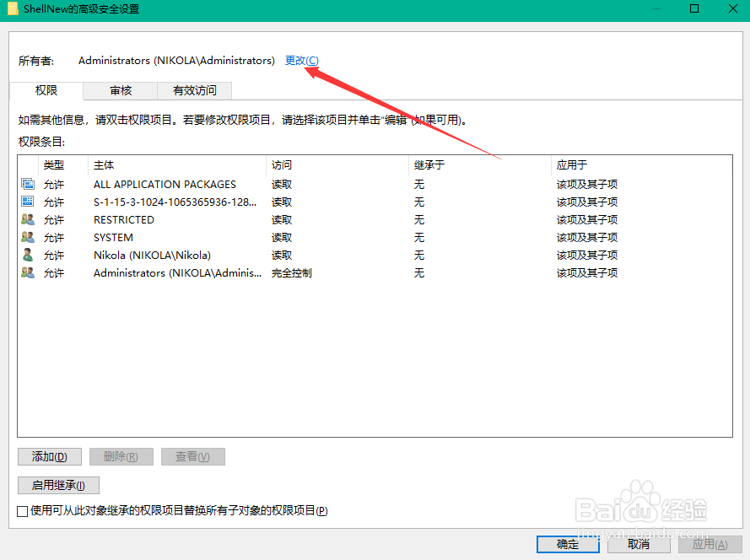
Task: Click the 取消 button
Action: pos(639,544)
